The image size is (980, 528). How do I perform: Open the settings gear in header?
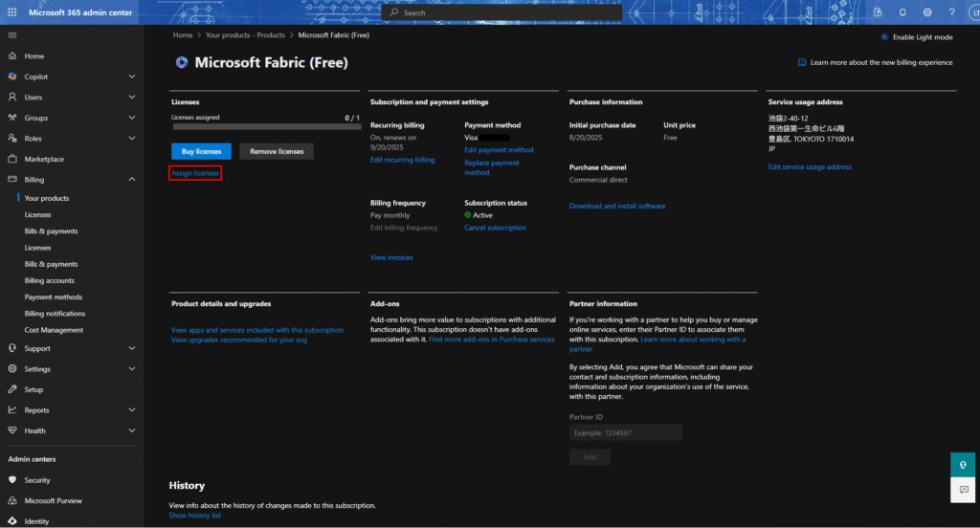927,12
